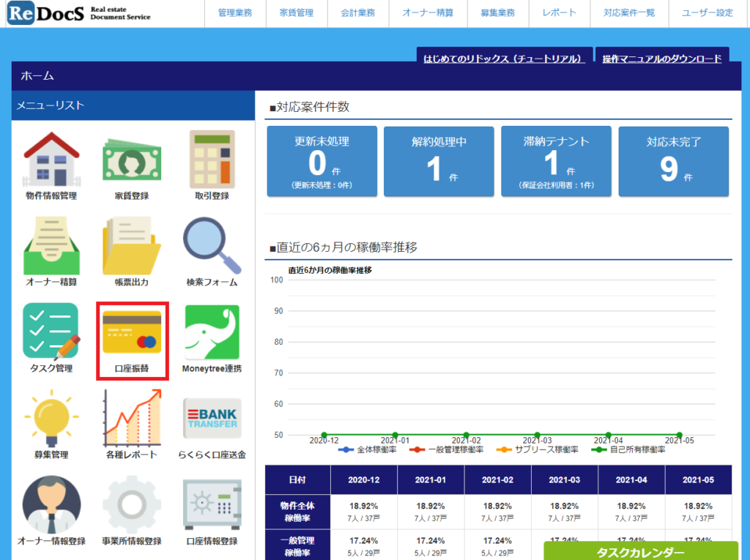
Task: Open the 会計業務 menu
Action: coord(357,13)
